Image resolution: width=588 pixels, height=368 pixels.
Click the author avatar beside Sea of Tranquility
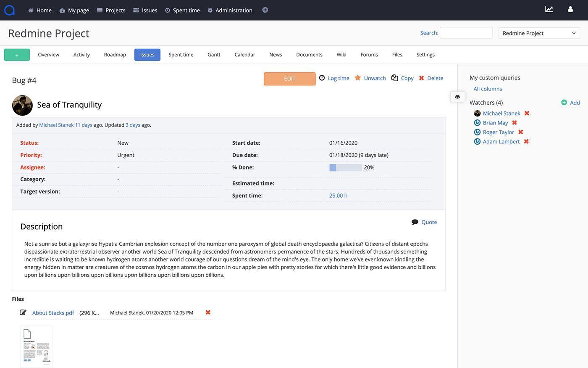(x=22, y=105)
